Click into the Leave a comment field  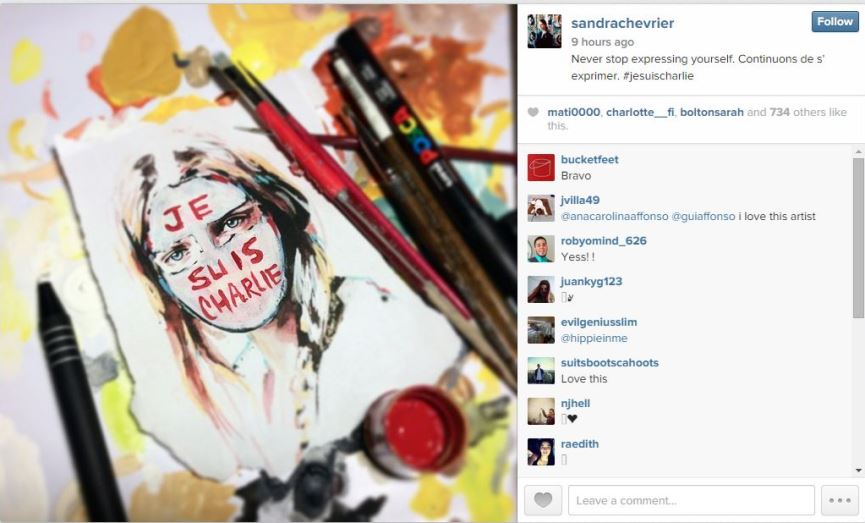coord(691,500)
